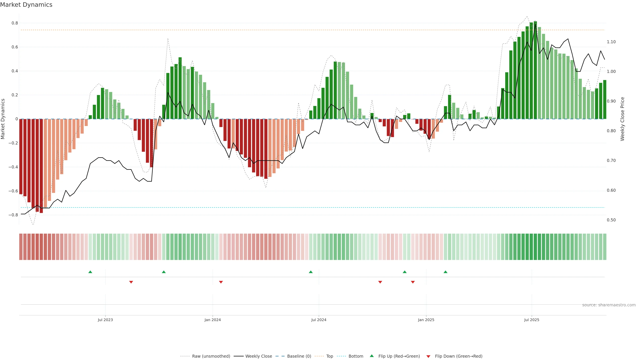Image resolution: width=644 pixels, height=362 pixels.
Task: Toggle the Weekly Close legend entry
Action: [x=258, y=356]
